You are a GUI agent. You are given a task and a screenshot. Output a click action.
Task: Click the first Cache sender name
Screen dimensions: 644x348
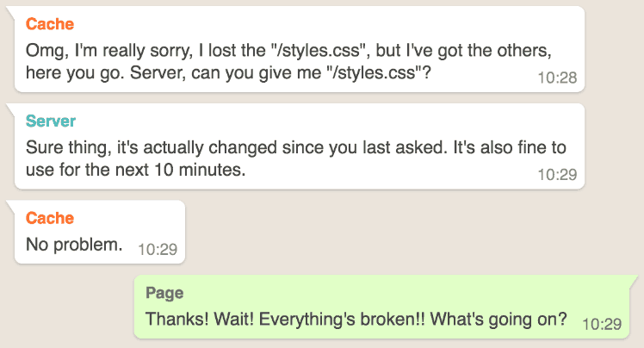50,24
